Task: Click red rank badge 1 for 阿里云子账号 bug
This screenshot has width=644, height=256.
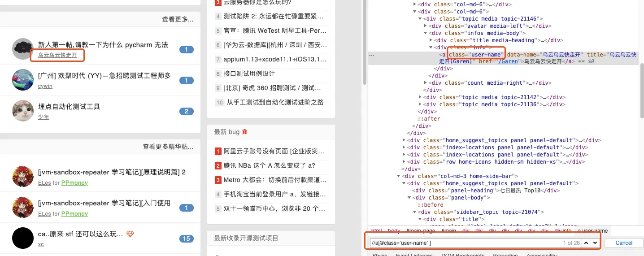Action: [x=218, y=151]
